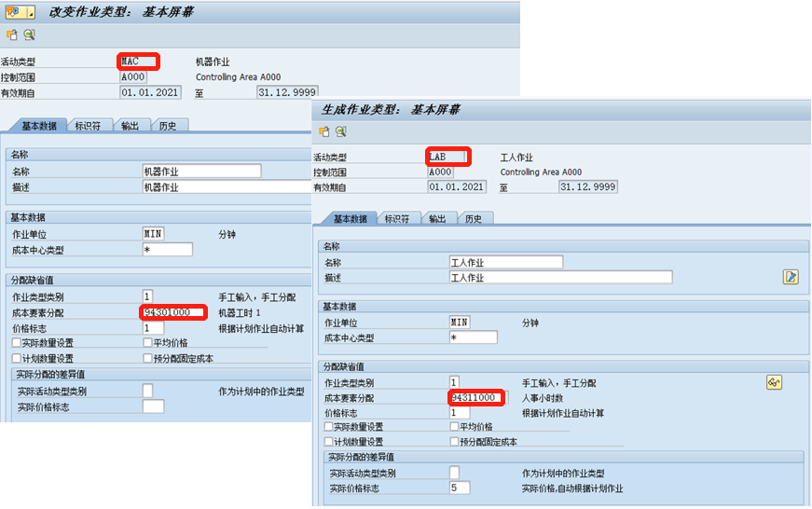Tick 实际数量设置 checkbox in 改变作业类型 window
The width and height of the screenshot is (812, 509).
pyautogui.click(x=17, y=343)
